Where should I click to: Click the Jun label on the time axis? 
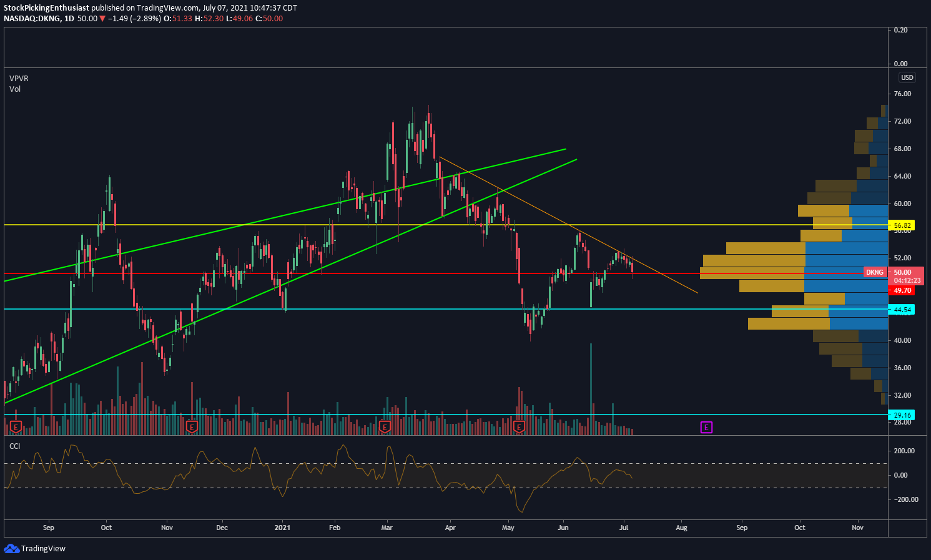click(x=563, y=528)
